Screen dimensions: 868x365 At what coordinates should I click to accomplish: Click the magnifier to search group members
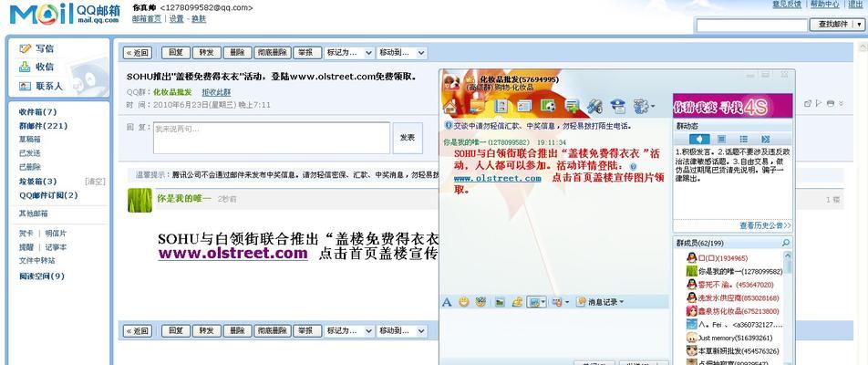tap(786, 243)
